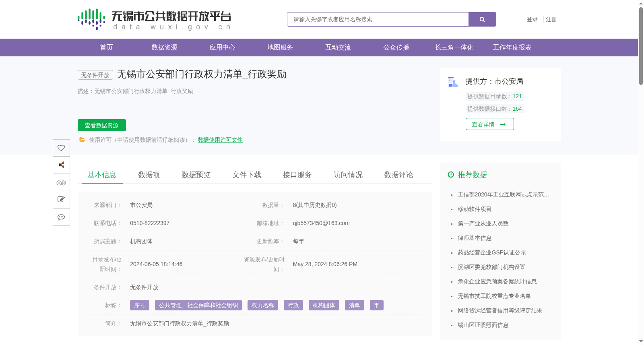Click the clock icon next to 推荐数据

pyautogui.click(x=451, y=174)
